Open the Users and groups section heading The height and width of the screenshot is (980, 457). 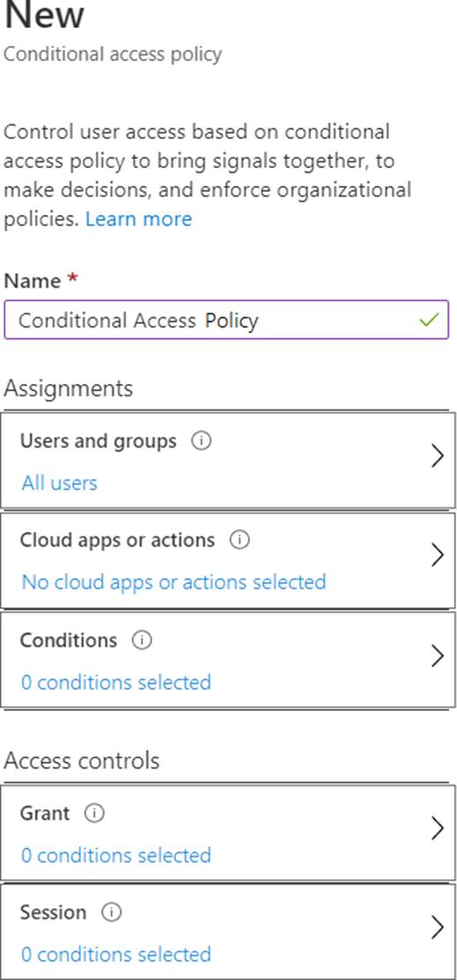[98, 441]
